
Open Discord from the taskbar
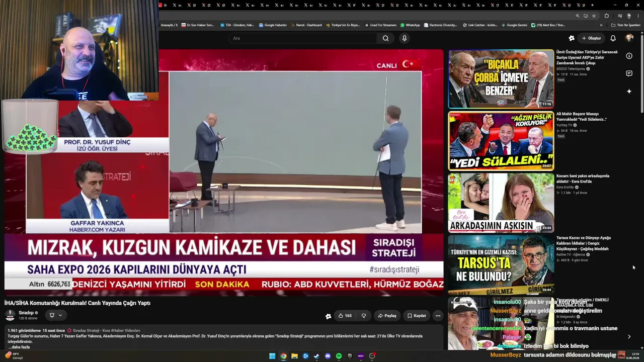click(328, 356)
